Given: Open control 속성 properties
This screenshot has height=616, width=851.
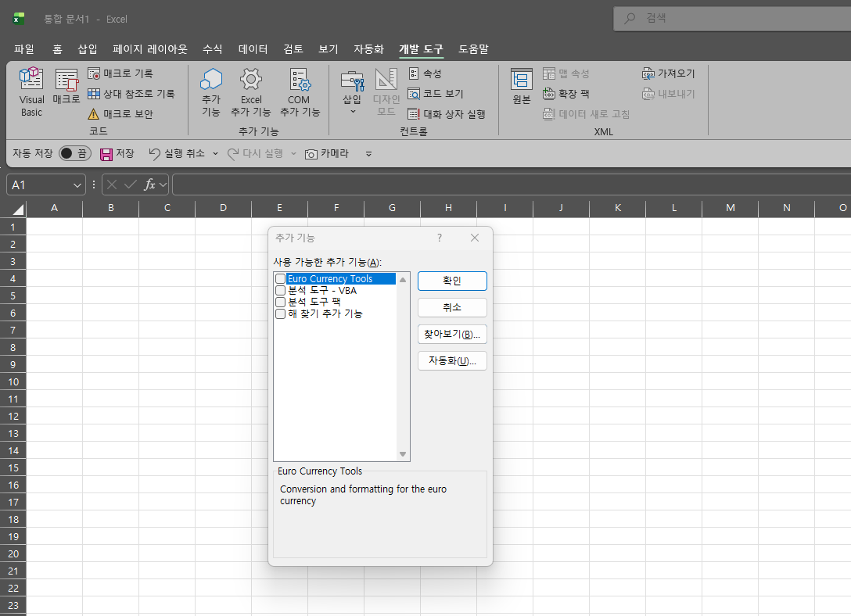Looking at the screenshot, I should [x=425, y=73].
